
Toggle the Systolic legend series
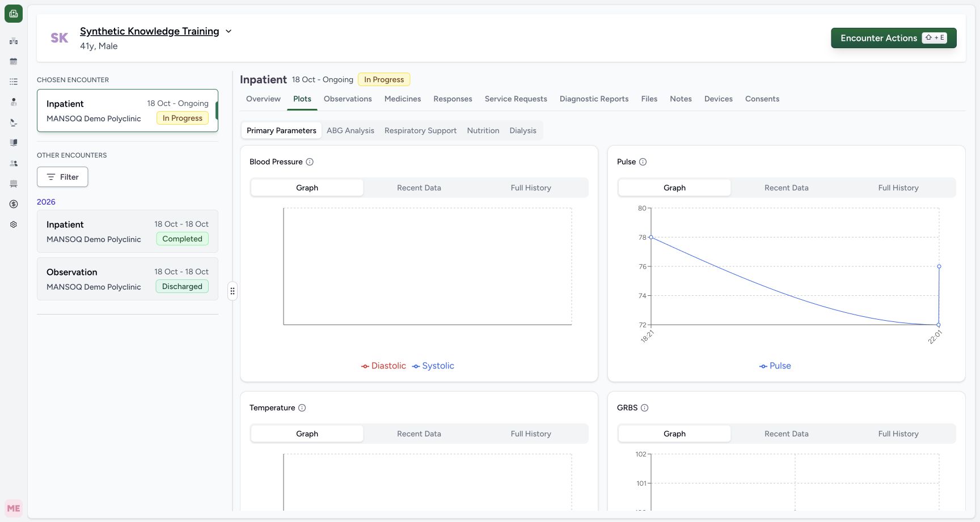tap(433, 366)
